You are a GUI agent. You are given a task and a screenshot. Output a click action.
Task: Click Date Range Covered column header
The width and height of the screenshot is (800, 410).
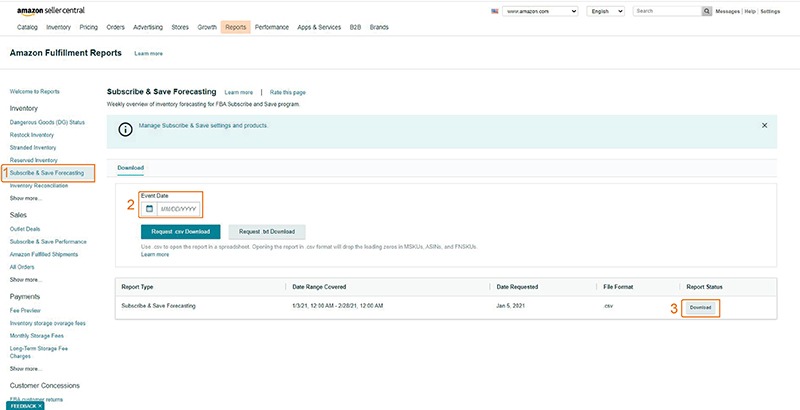click(319, 287)
